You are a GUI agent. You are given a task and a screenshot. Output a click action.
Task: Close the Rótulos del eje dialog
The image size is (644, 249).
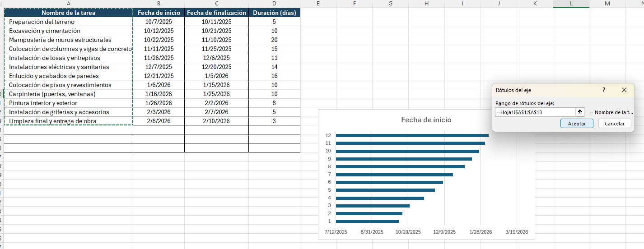tap(624, 90)
